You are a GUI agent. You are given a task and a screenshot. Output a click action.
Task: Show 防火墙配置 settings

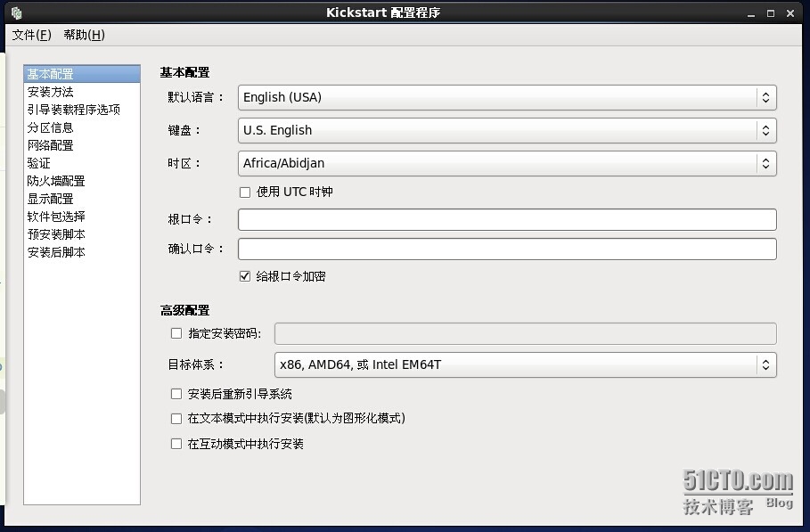click(x=82, y=181)
